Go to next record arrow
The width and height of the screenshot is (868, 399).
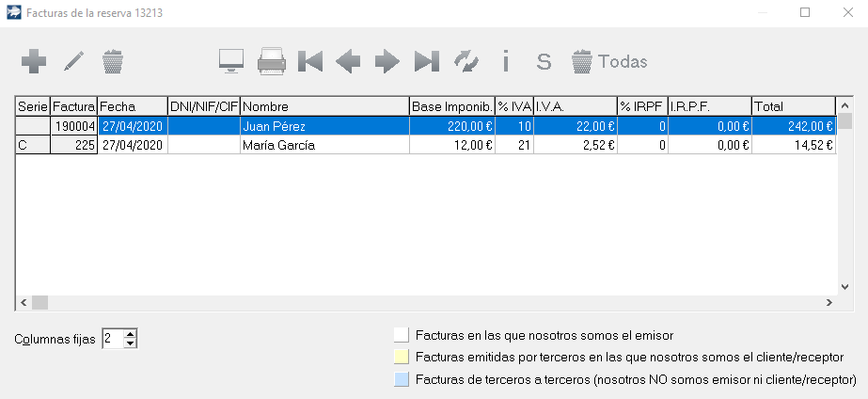(387, 62)
